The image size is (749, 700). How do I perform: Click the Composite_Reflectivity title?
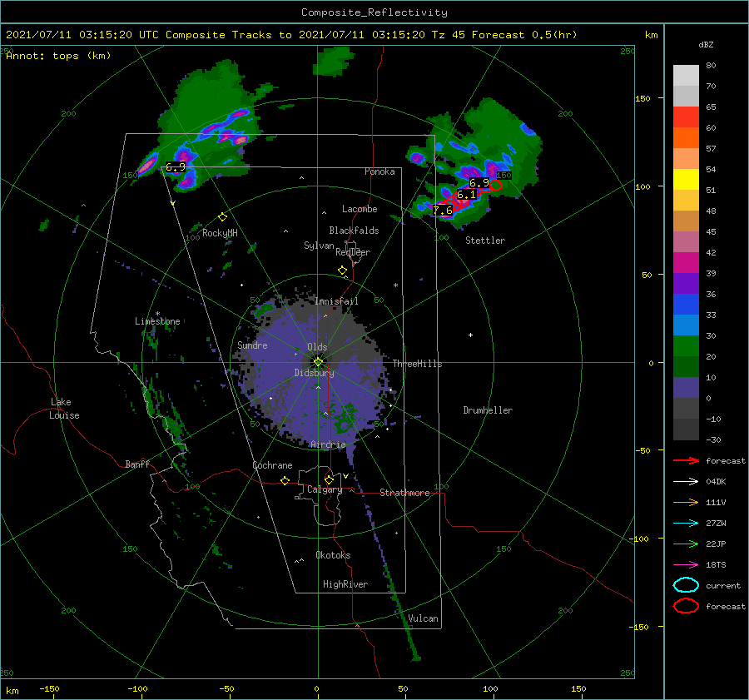(x=374, y=12)
